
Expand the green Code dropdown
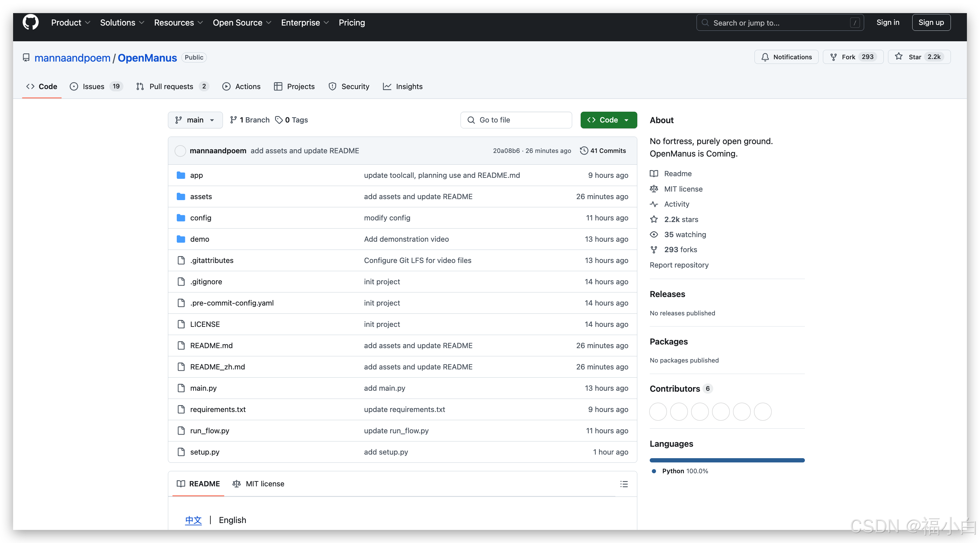coord(608,120)
